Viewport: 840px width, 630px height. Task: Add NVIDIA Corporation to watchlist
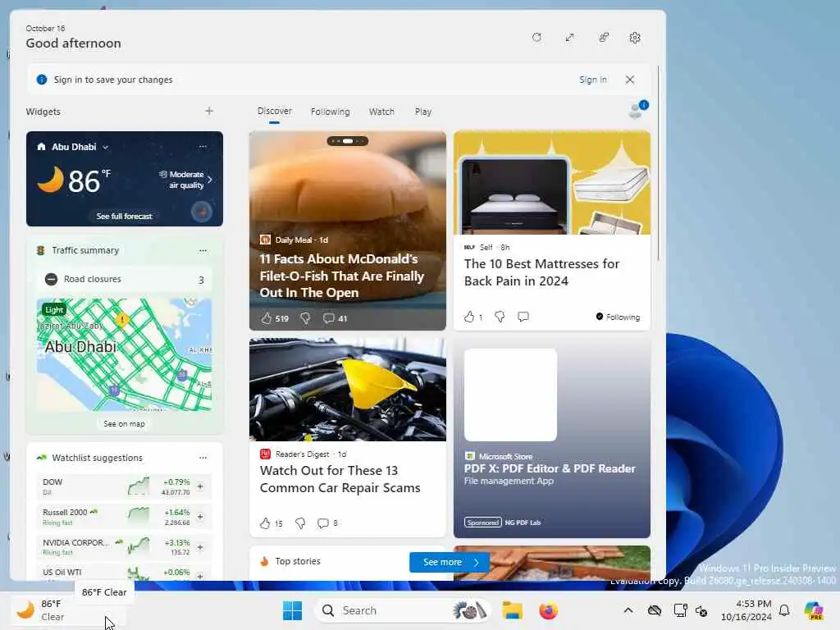(x=200, y=547)
